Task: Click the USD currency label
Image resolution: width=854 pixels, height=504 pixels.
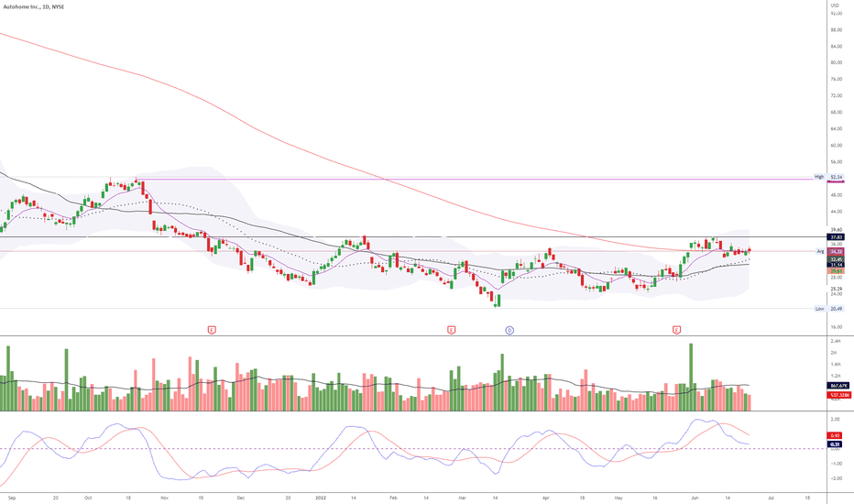Action: [x=835, y=5]
